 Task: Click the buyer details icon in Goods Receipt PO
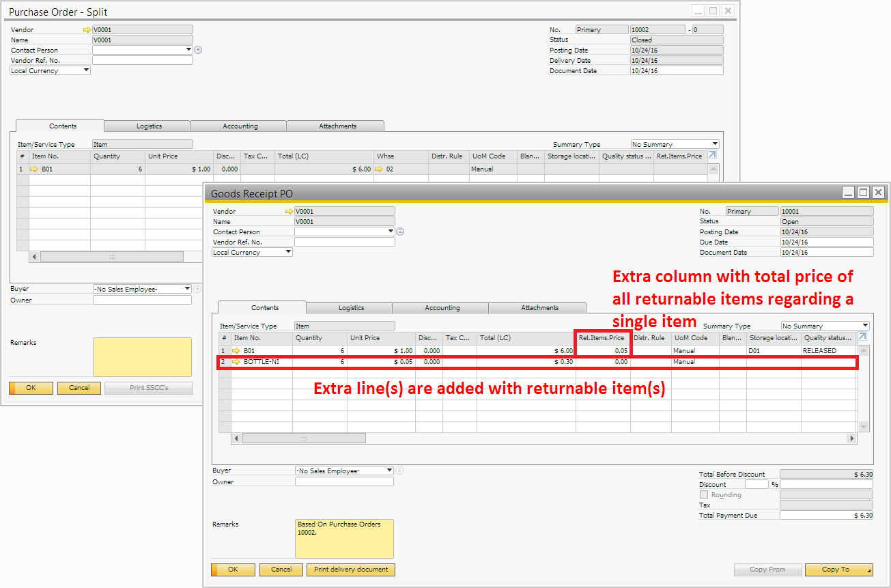tap(399, 471)
